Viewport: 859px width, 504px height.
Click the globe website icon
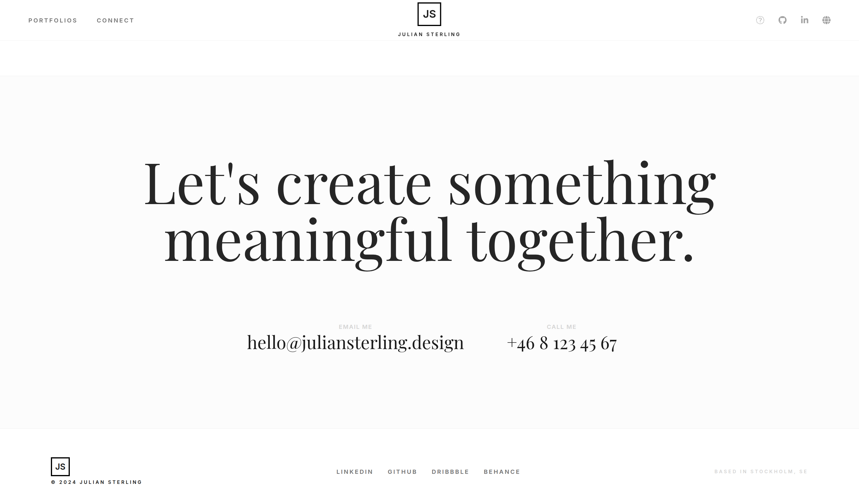coord(826,20)
